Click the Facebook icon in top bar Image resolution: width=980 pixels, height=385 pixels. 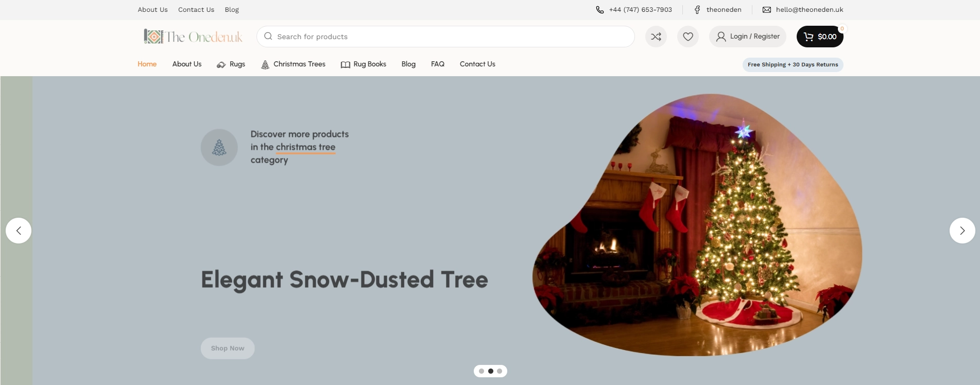coord(697,10)
